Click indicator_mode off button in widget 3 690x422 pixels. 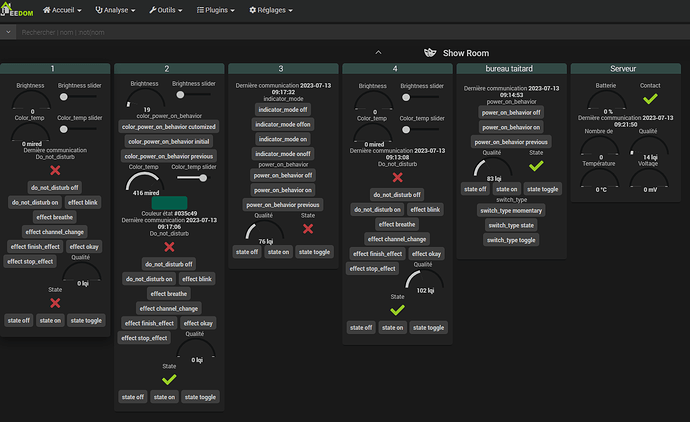(283, 110)
